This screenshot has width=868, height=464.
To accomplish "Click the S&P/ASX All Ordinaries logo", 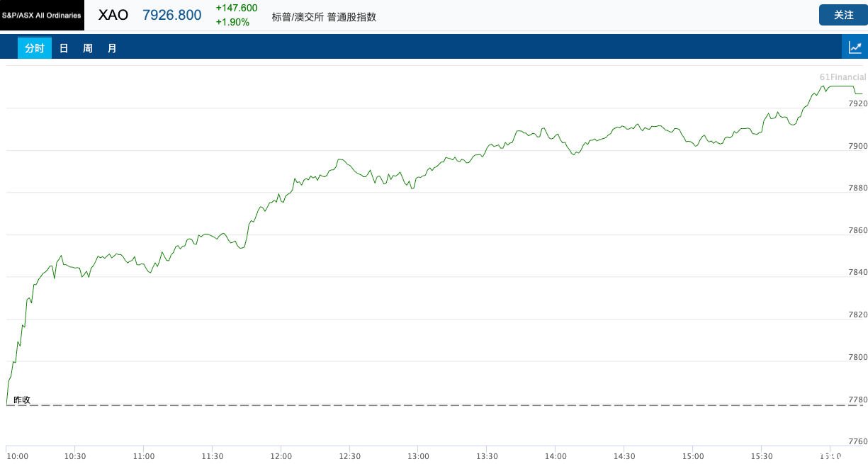I will pos(42,15).
